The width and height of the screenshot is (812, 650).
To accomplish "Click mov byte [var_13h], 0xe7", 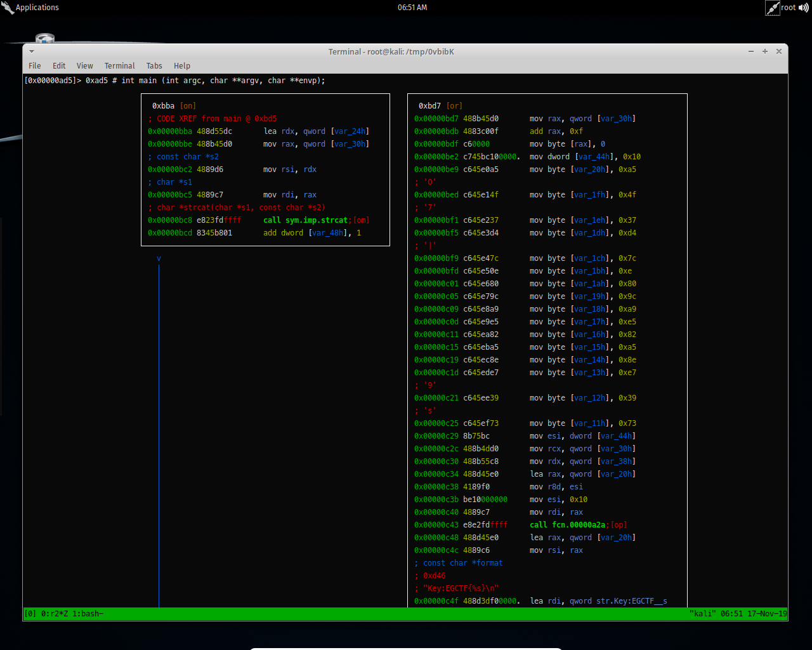I will pos(583,373).
